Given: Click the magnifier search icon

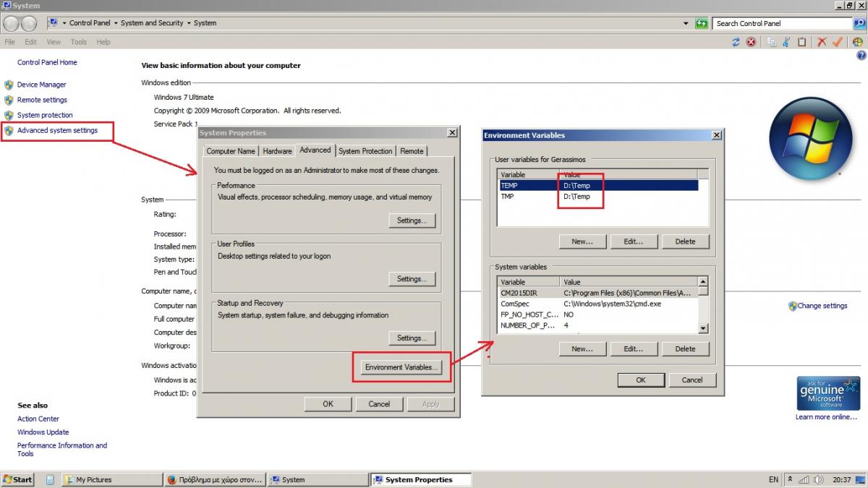Looking at the screenshot, I should click(x=859, y=23).
